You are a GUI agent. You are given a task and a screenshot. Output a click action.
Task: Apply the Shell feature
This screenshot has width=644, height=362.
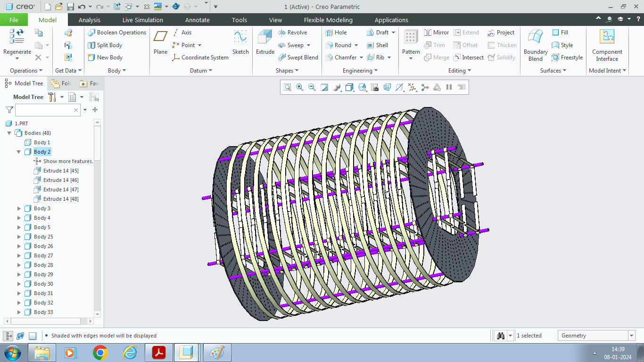[x=378, y=45]
